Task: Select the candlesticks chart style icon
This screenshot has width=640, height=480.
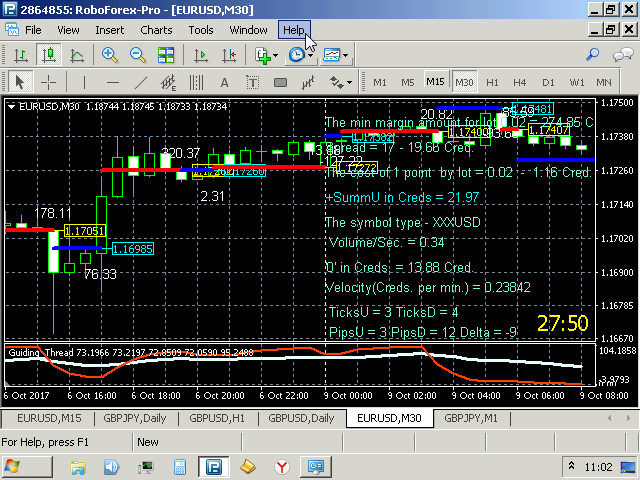Action: pyautogui.click(x=49, y=55)
